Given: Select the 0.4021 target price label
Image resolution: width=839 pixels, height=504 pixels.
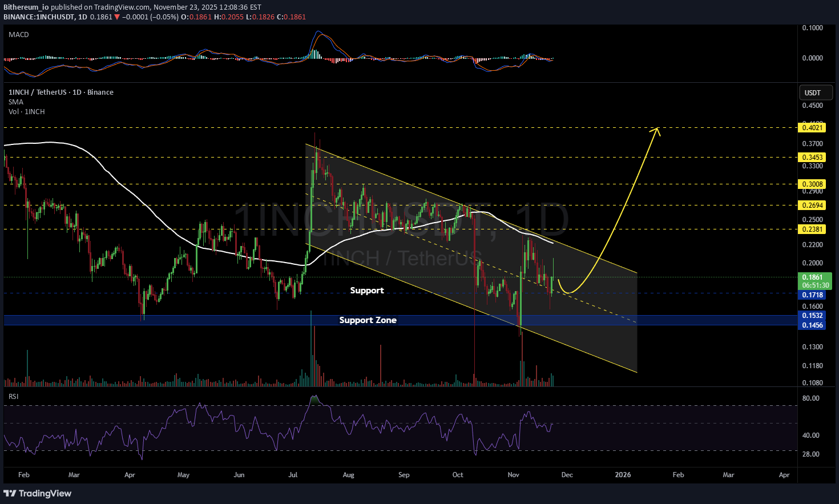Looking at the screenshot, I should click(x=812, y=128).
